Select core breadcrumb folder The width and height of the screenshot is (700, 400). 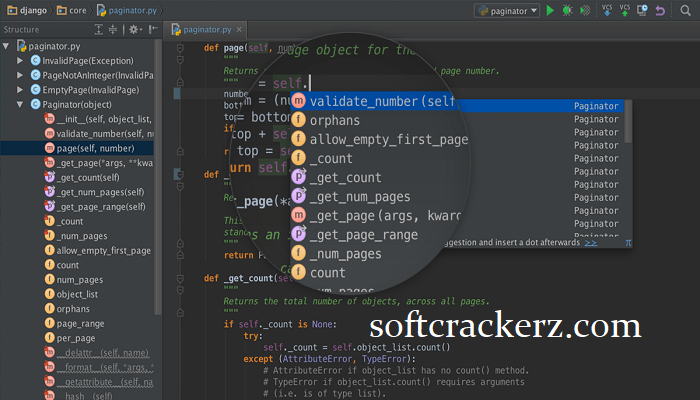pyautogui.click(x=72, y=10)
